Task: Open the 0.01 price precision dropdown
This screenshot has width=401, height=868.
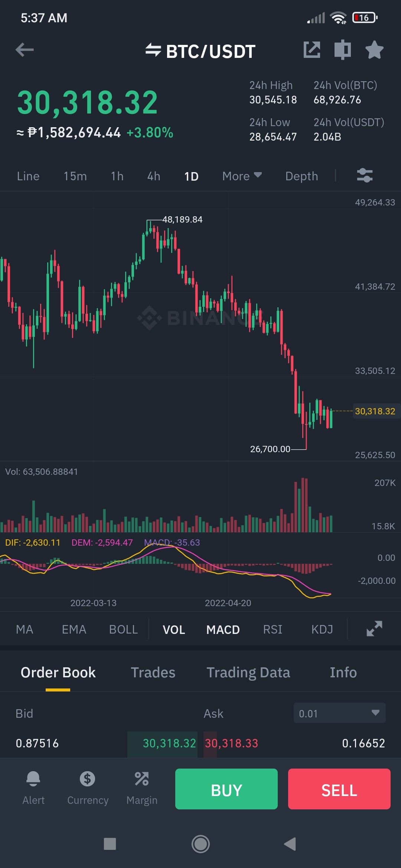Action: click(339, 713)
